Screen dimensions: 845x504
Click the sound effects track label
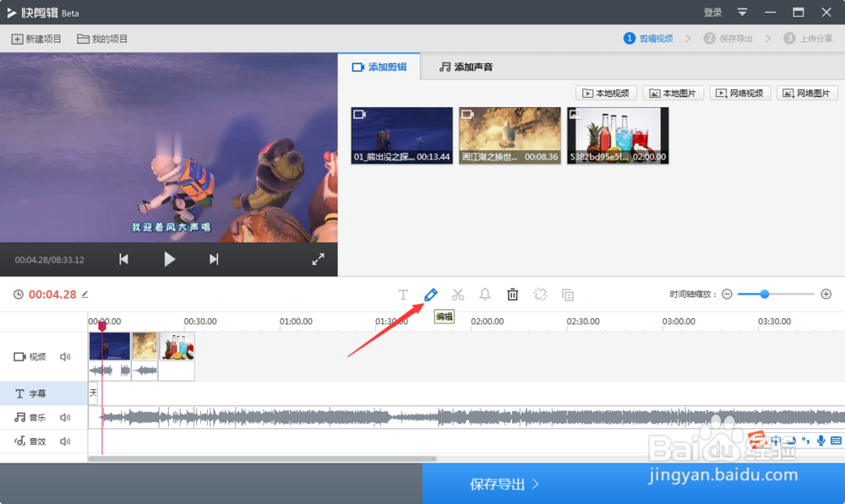click(x=30, y=442)
